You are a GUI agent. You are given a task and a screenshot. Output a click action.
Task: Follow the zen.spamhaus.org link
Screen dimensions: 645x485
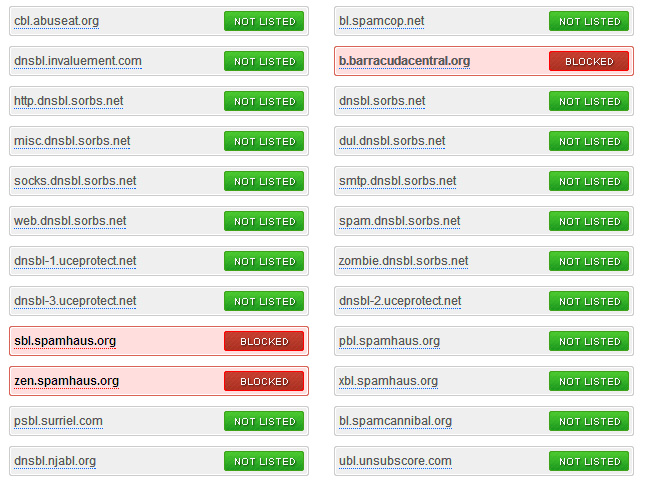click(66, 381)
